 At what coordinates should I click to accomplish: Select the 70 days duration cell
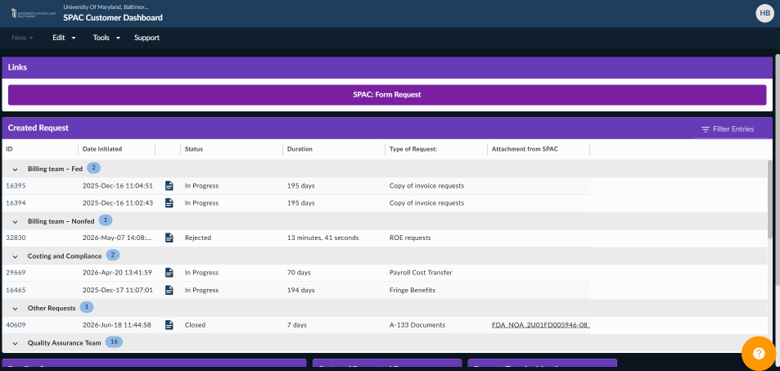[x=299, y=273]
